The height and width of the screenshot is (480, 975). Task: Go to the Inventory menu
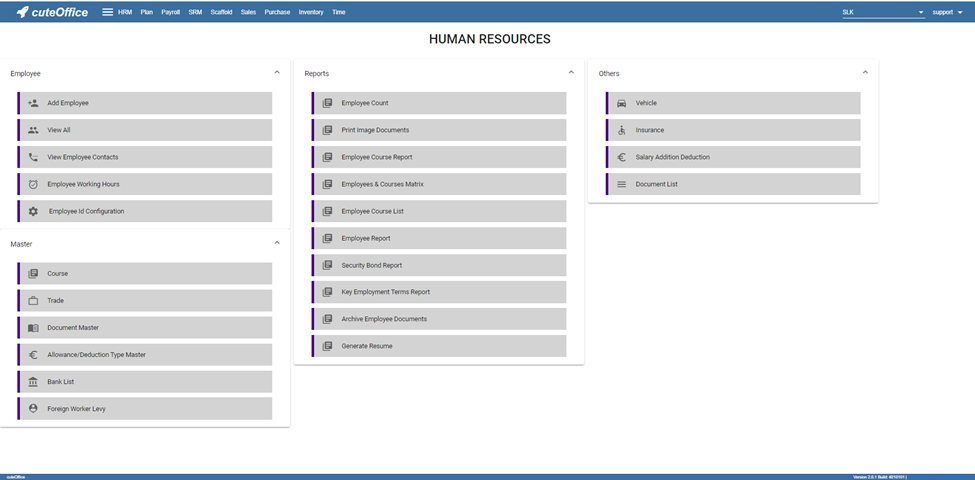pos(311,12)
